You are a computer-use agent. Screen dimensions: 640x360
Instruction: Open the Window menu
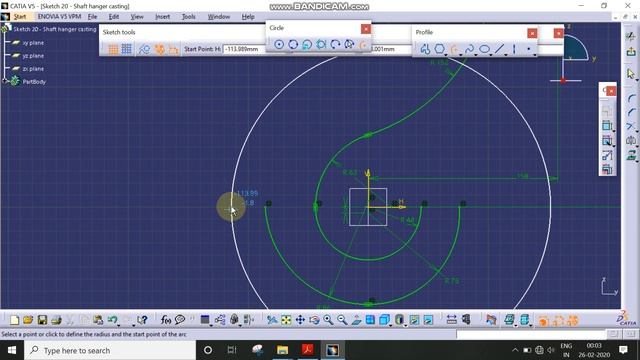tap(219, 17)
